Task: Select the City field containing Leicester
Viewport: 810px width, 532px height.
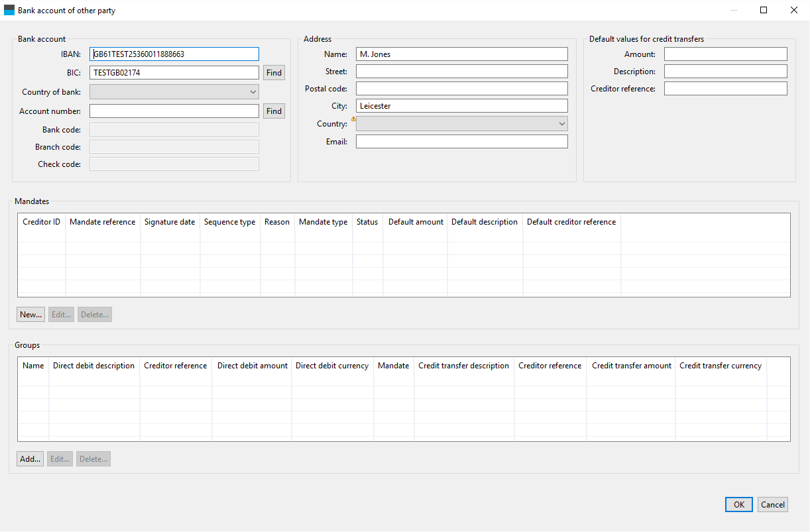Action: (462, 106)
